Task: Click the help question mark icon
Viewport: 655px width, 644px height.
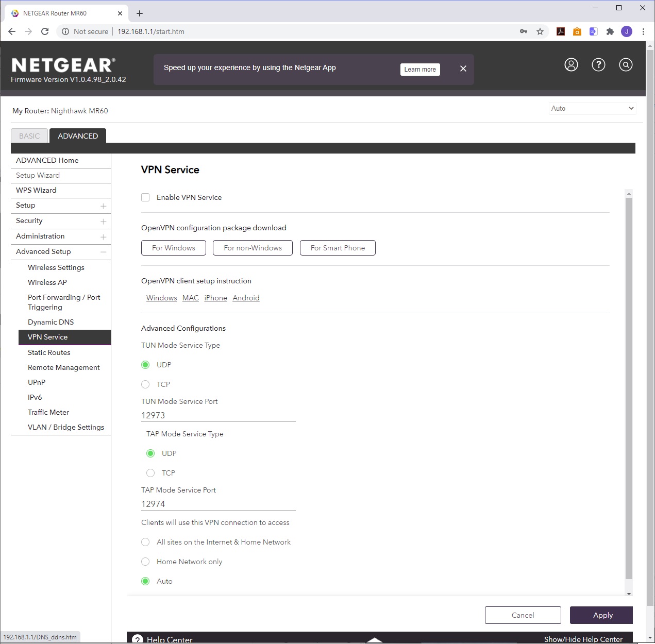Action: tap(598, 65)
